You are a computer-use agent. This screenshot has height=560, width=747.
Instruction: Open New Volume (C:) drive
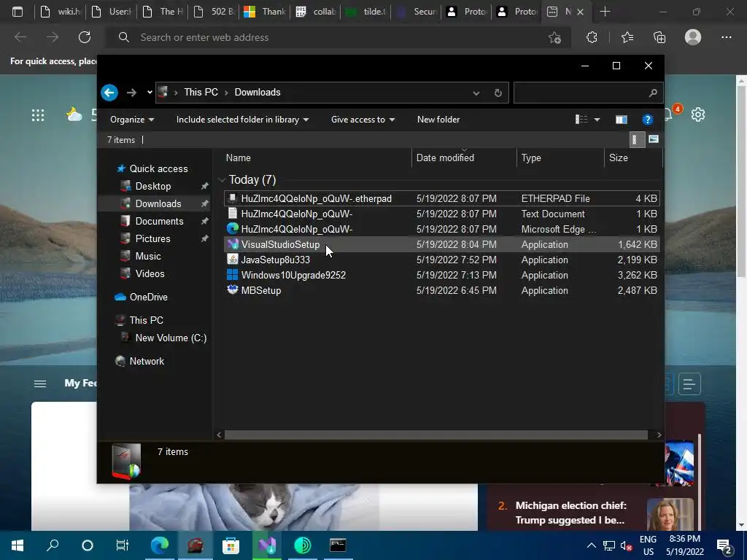(x=171, y=338)
